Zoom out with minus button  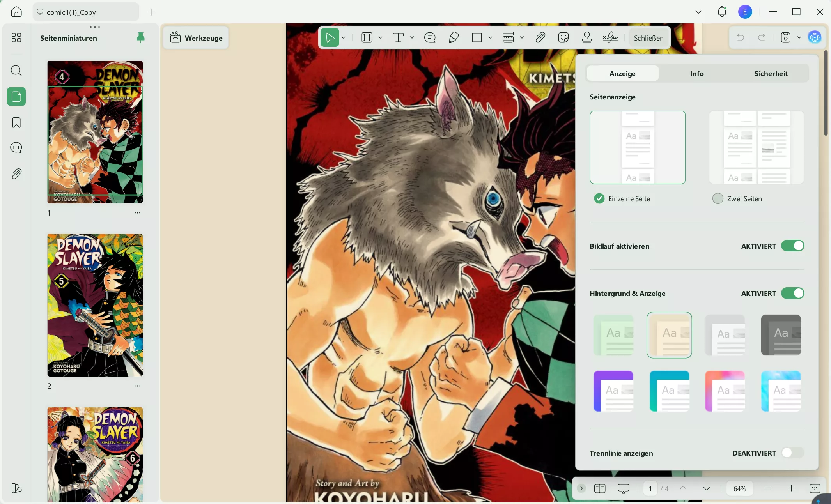[768, 488]
